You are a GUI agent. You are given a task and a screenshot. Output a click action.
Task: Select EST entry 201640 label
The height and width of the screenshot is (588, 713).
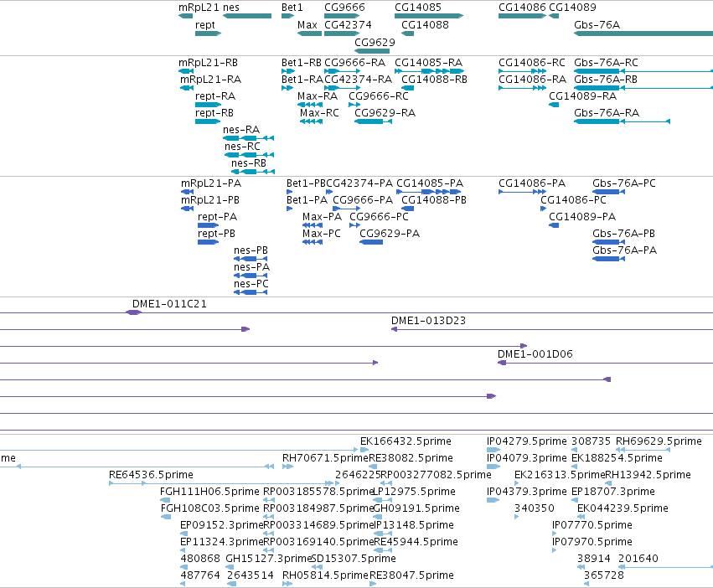tap(638, 559)
